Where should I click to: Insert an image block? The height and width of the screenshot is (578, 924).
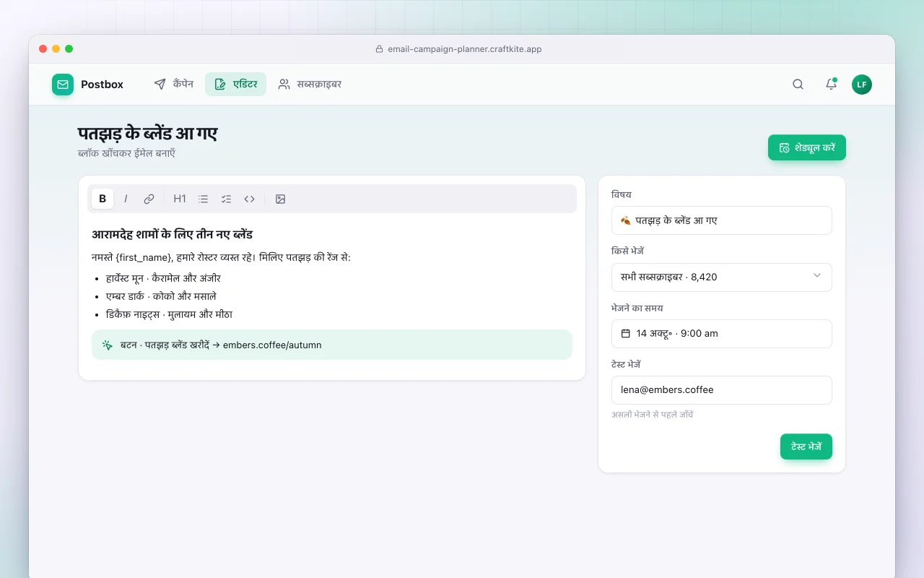tap(280, 199)
